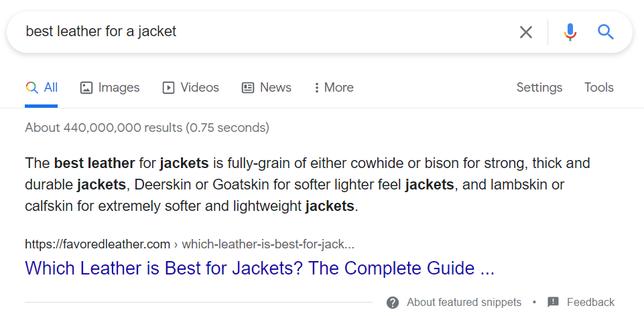Viewport: 644px width, 316px height.
Task: Click the multicolor magnifier icon beside All
Action: (31, 88)
